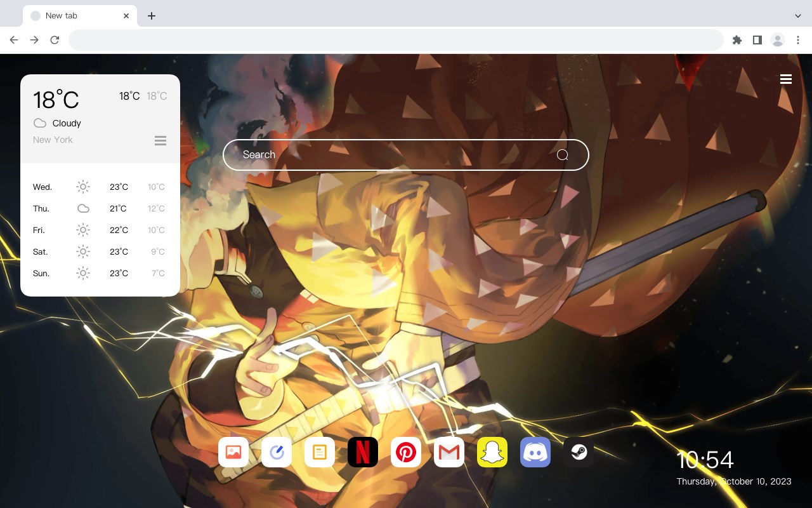Open the Steam shortcut
The height and width of the screenshot is (508, 812).
(579, 452)
